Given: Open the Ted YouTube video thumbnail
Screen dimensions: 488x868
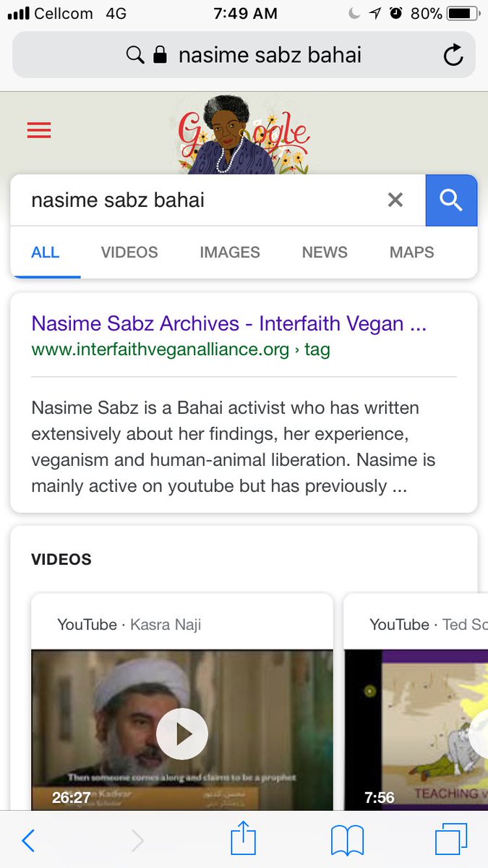Looking at the screenshot, I should 416,729.
